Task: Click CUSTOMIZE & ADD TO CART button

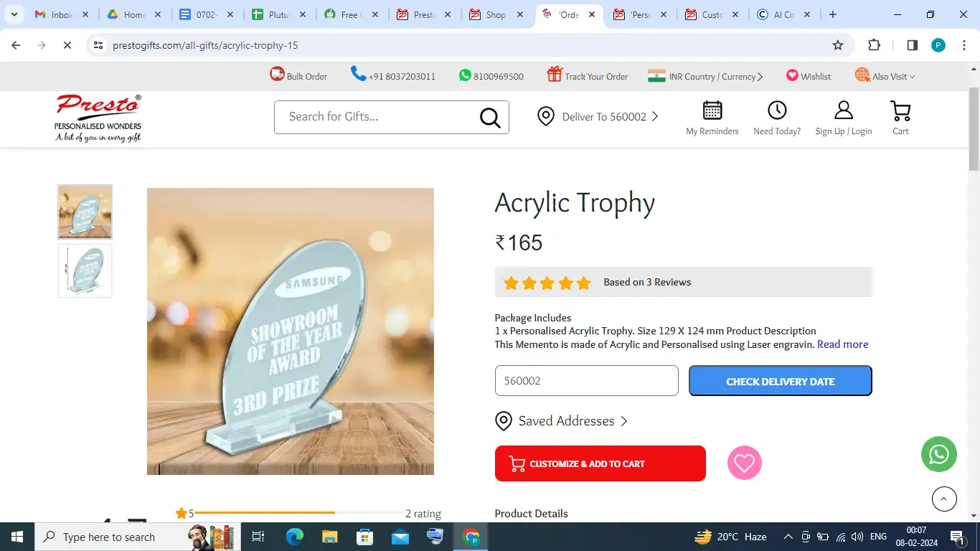Action: (x=600, y=463)
